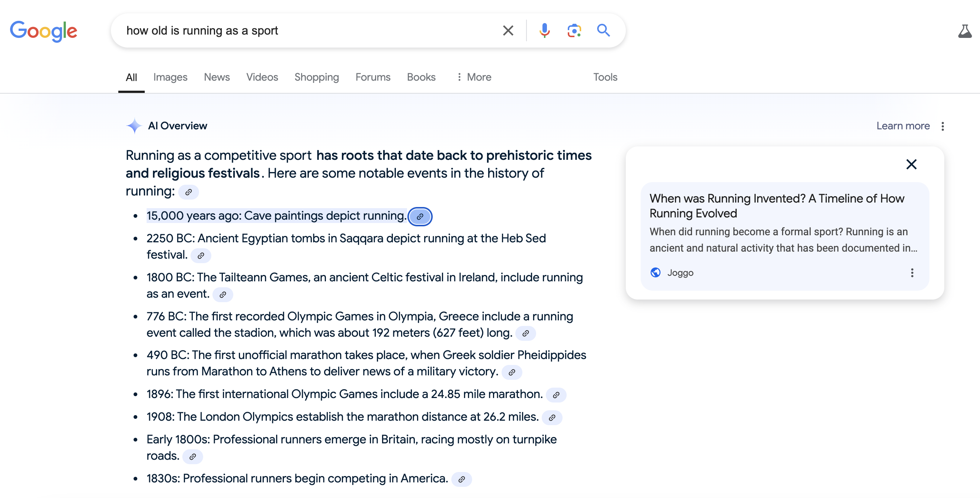This screenshot has height=498, width=980.
Task: Clear the search query text
Action: point(508,30)
